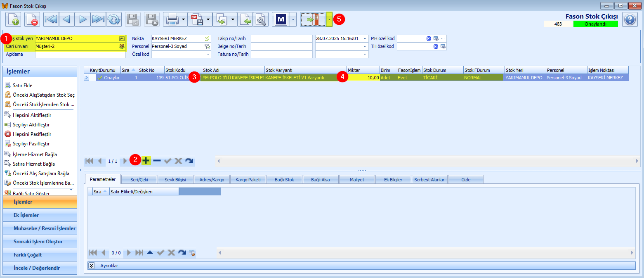This screenshot has width=644, height=278.
Task: Click the Satır Ekle action
Action: (x=22, y=86)
